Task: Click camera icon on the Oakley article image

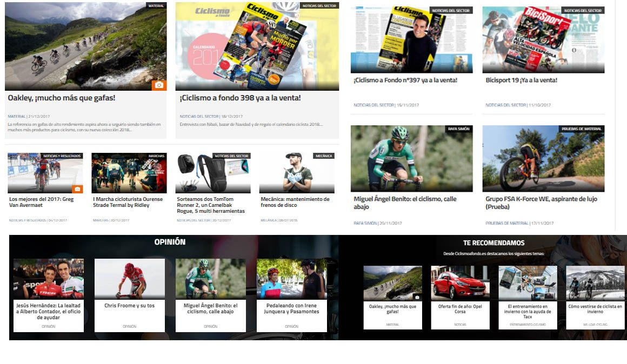Action: click(x=159, y=85)
